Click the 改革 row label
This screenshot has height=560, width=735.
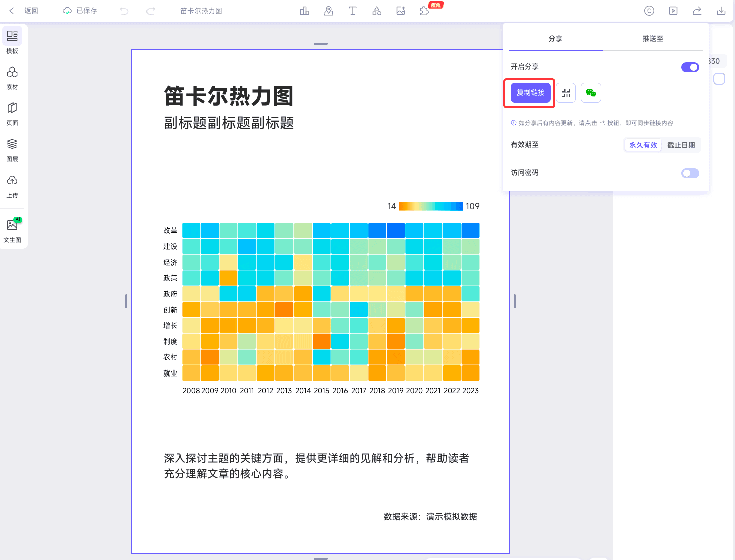pos(170,231)
